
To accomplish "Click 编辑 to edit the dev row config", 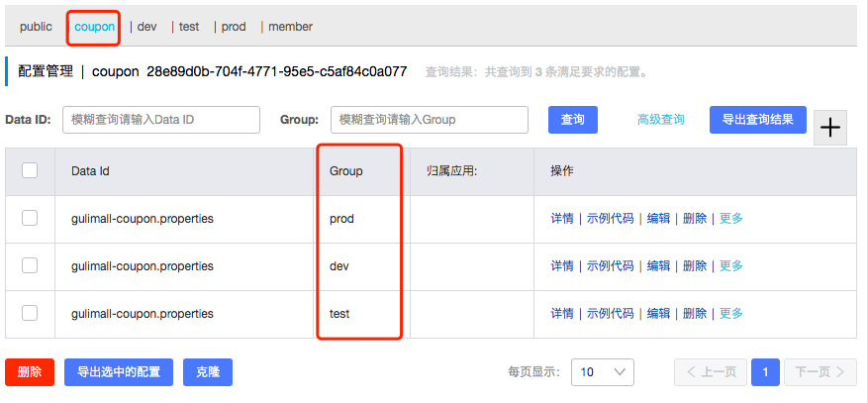I will click(658, 266).
